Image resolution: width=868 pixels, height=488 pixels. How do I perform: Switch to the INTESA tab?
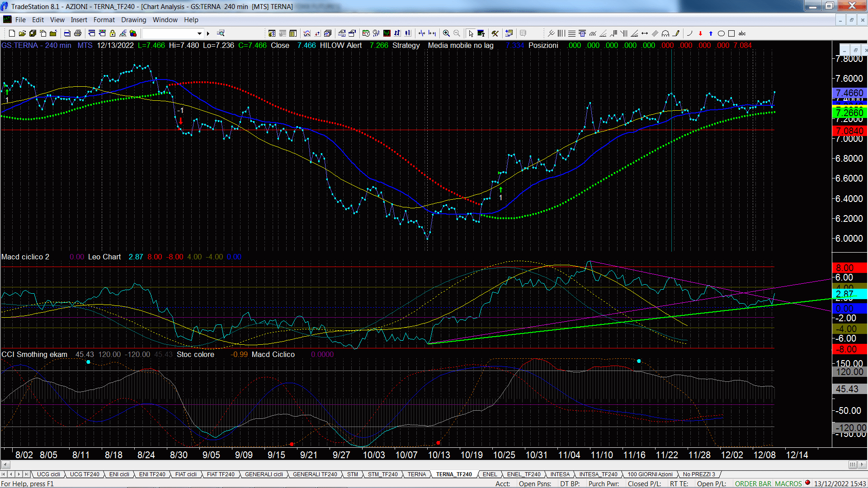560,474
